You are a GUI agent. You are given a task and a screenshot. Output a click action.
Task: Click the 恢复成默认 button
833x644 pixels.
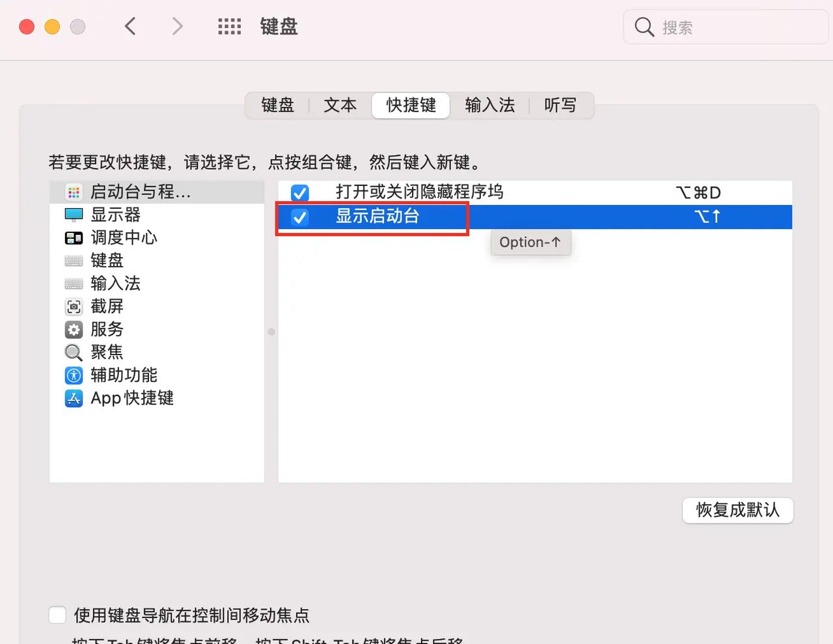click(x=737, y=511)
